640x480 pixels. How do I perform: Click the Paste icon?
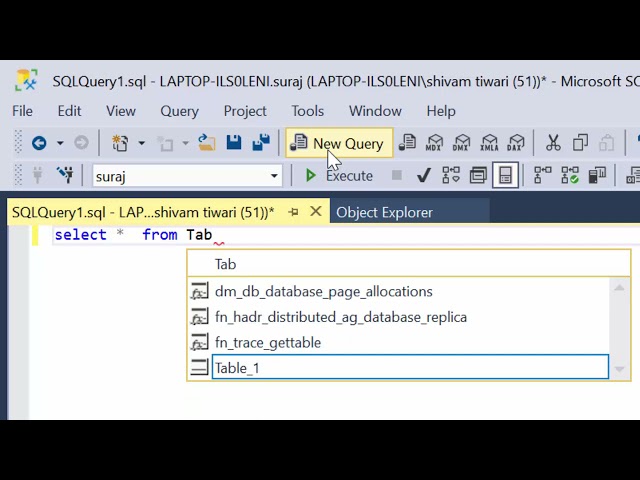pyautogui.click(x=607, y=143)
